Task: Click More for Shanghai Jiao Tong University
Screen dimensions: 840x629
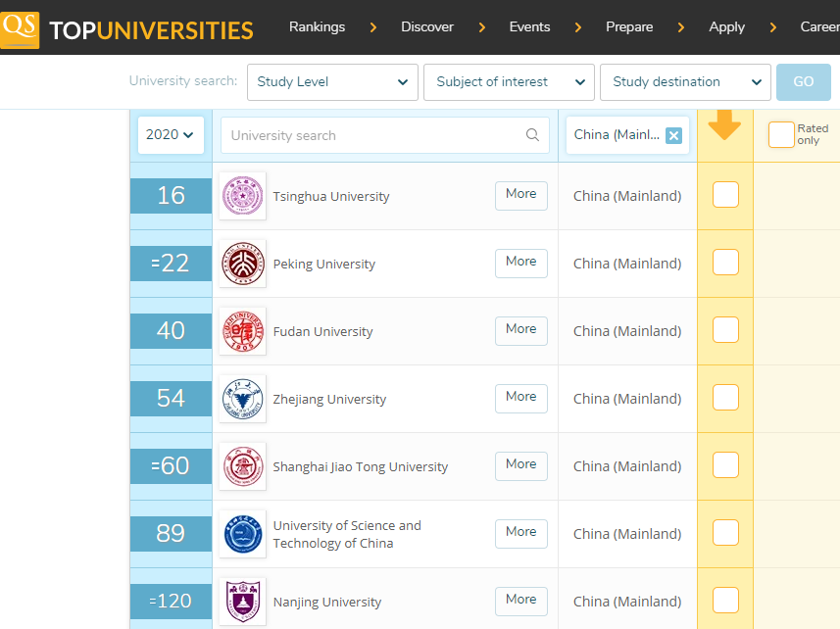Action: pos(521,465)
